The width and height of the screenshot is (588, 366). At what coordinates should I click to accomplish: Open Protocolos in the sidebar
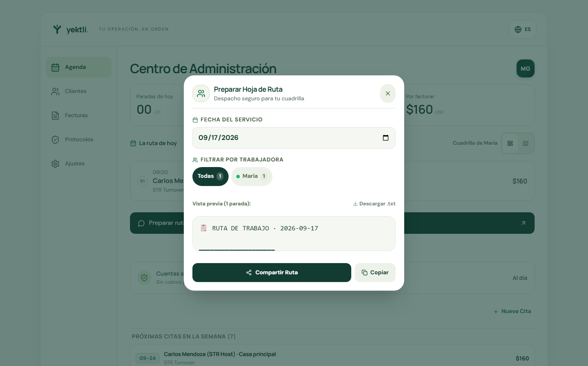pyautogui.click(x=78, y=140)
